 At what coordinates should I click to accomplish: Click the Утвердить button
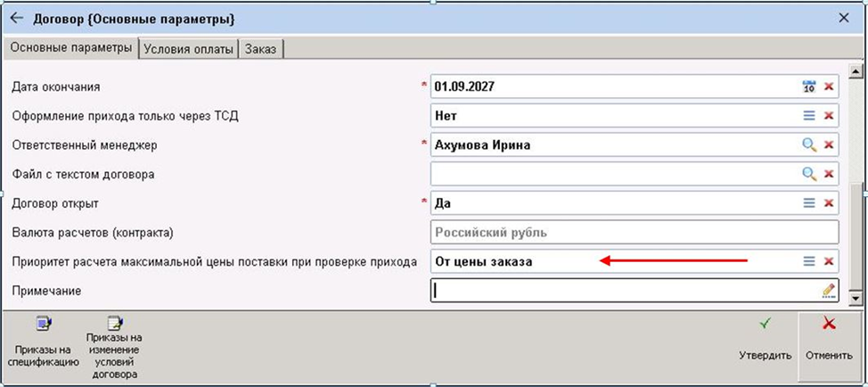[765, 339]
